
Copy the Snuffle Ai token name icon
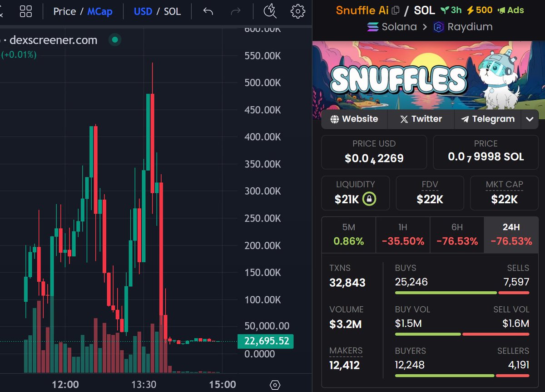coord(396,10)
